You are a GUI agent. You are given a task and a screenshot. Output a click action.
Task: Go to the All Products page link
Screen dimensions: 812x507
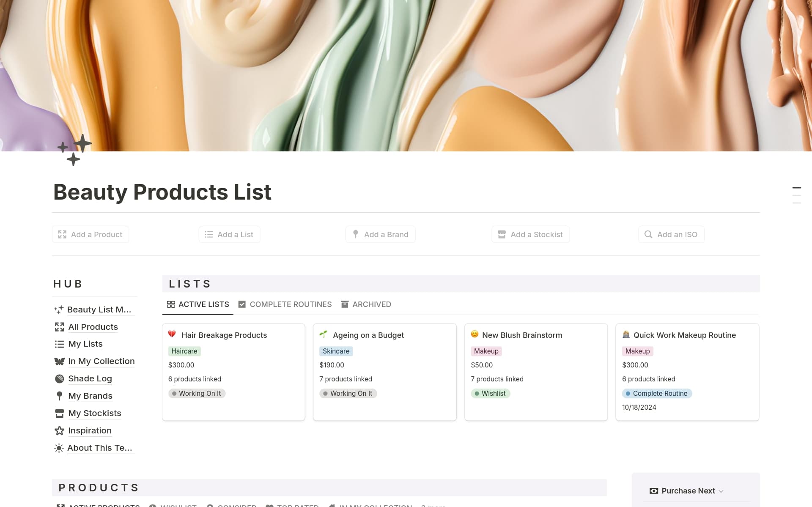click(x=93, y=327)
